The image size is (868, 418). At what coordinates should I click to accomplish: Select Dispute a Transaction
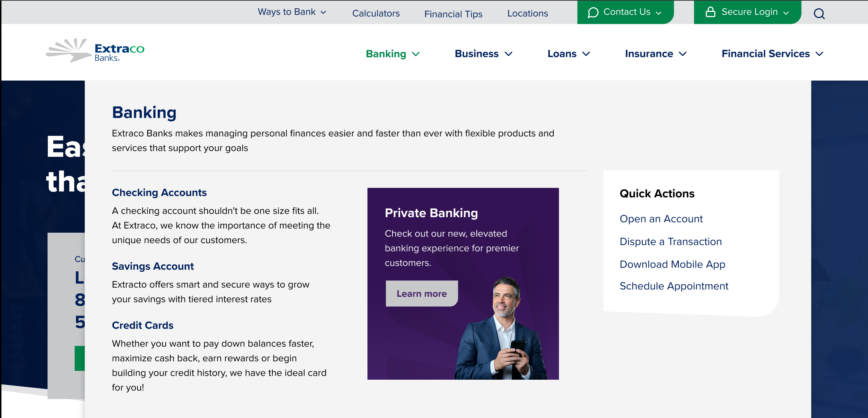tap(671, 242)
